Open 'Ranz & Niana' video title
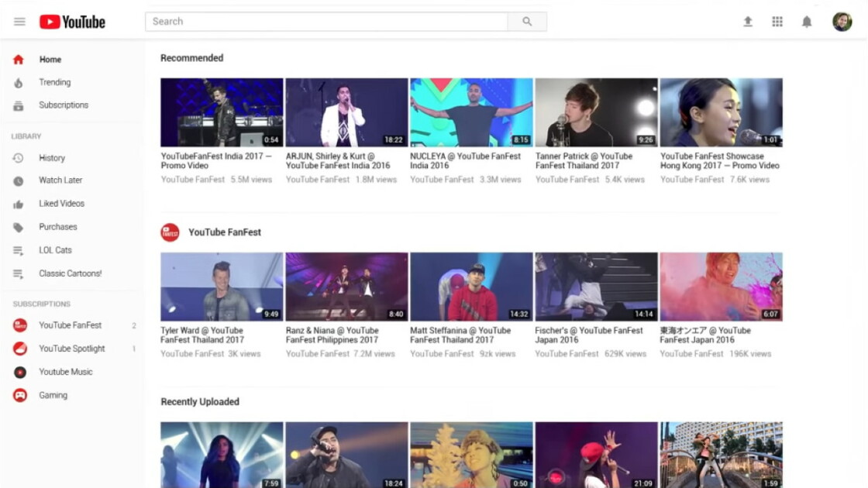Image resolution: width=868 pixels, height=488 pixels. point(332,335)
